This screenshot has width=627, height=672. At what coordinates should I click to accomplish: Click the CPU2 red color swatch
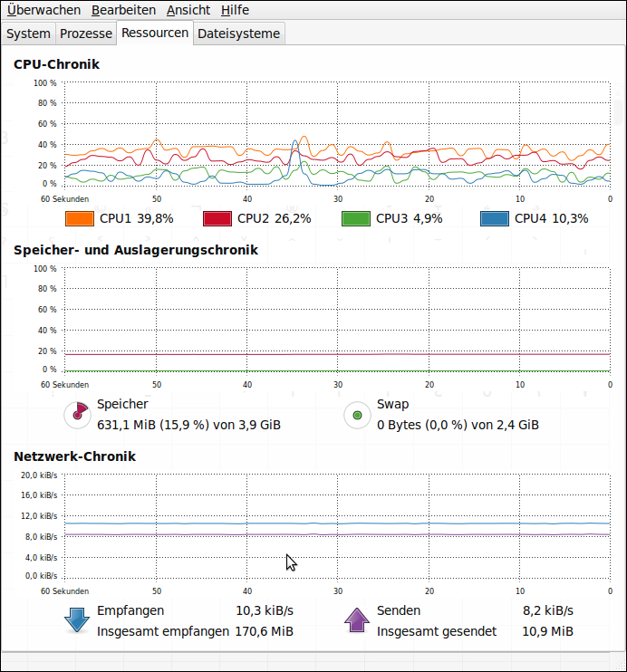click(217, 218)
